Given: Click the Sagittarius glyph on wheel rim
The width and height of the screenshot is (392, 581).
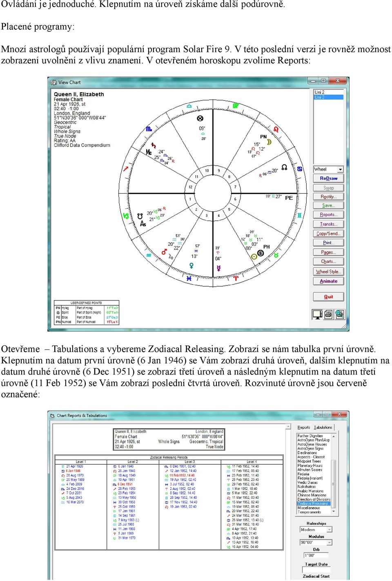Looking at the screenshot, I should (x=126, y=169).
